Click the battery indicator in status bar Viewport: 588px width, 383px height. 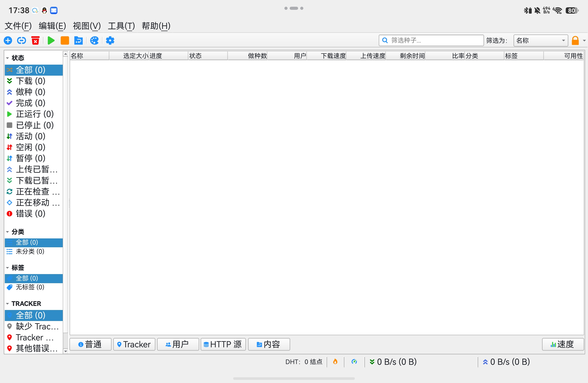click(x=572, y=11)
